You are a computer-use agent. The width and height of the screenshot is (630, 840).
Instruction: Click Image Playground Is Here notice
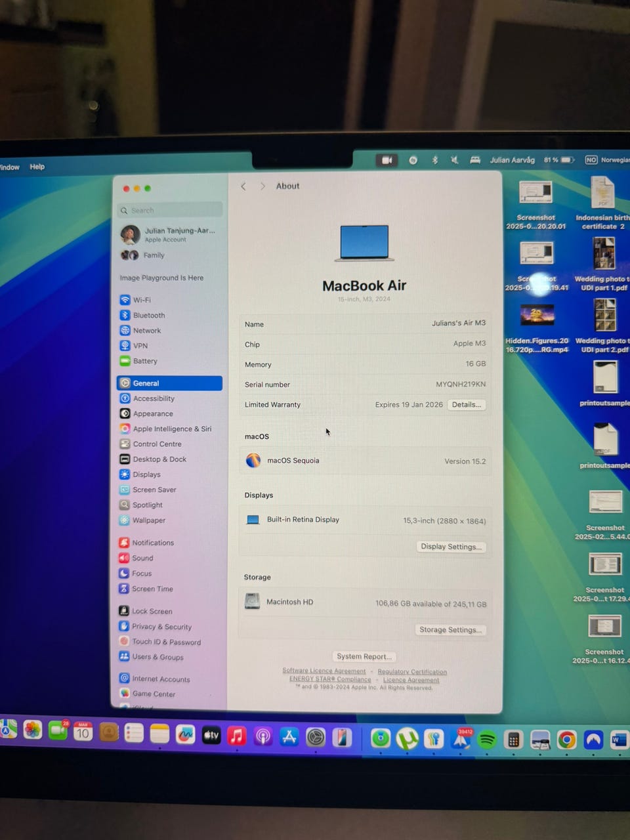coord(161,278)
